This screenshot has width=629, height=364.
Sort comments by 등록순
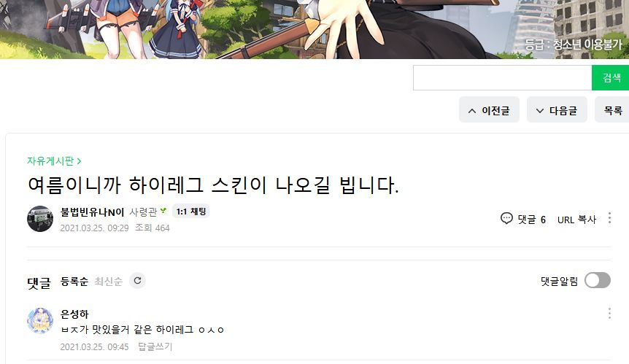(x=74, y=282)
